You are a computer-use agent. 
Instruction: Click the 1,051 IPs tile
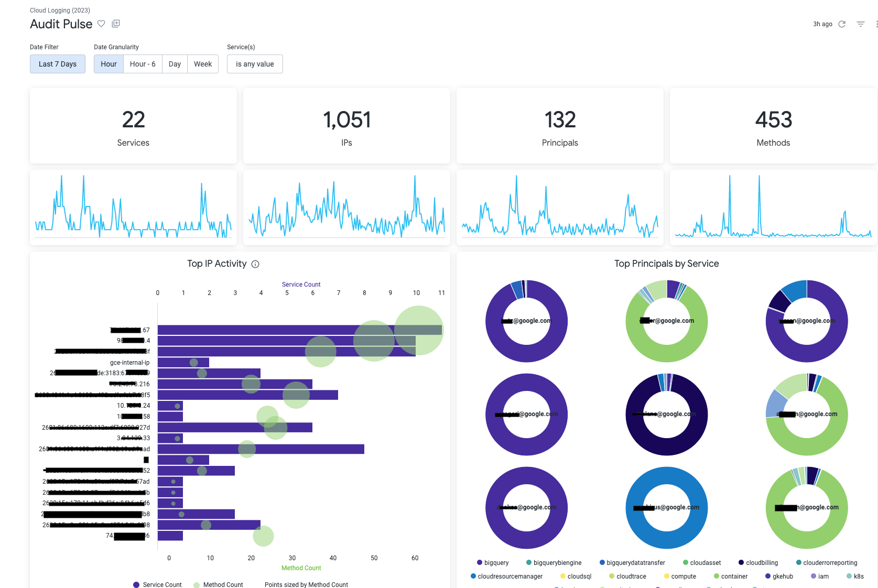click(346, 126)
